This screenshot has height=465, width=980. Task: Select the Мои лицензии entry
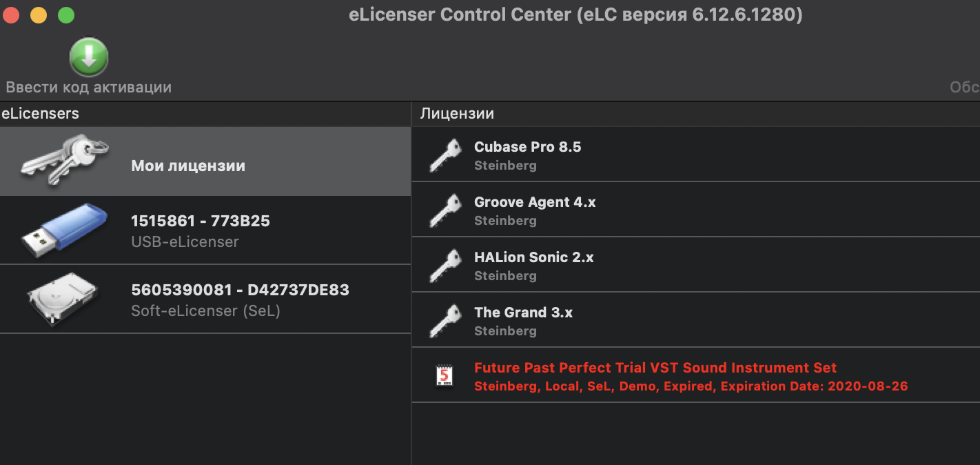[x=188, y=166]
